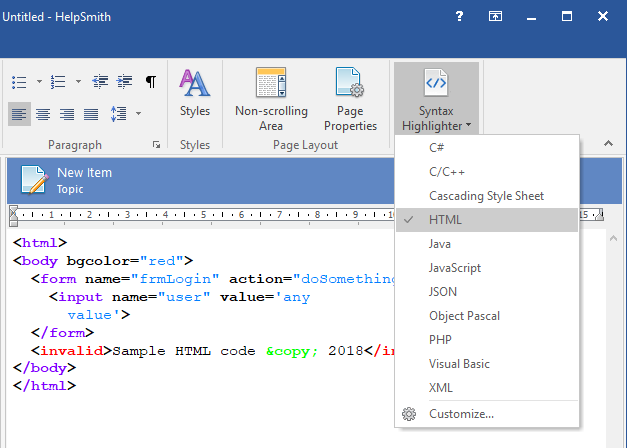Viewport: 627px width, 448px height.
Task: Click the closing '</form>' tag line
Action: 62,333
